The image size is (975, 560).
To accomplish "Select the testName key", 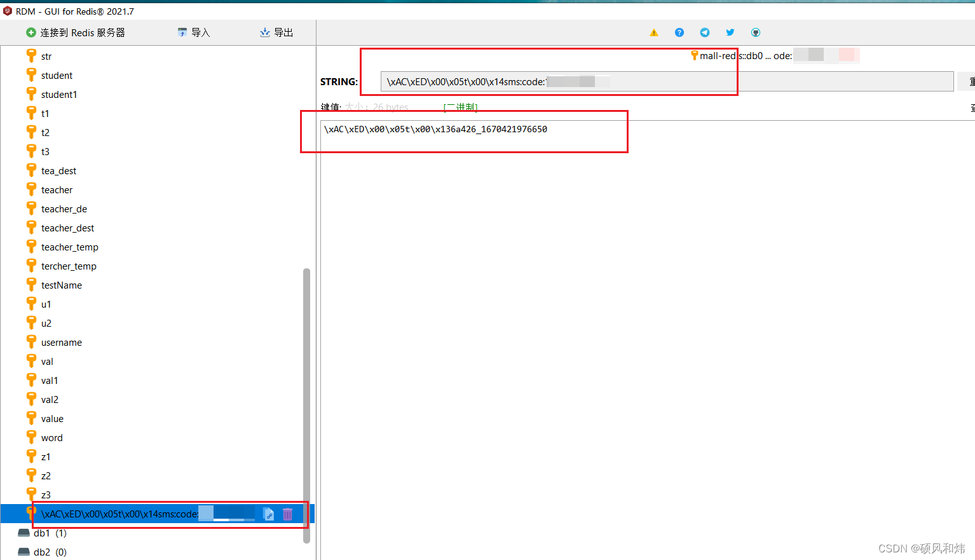I will click(x=62, y=285).
